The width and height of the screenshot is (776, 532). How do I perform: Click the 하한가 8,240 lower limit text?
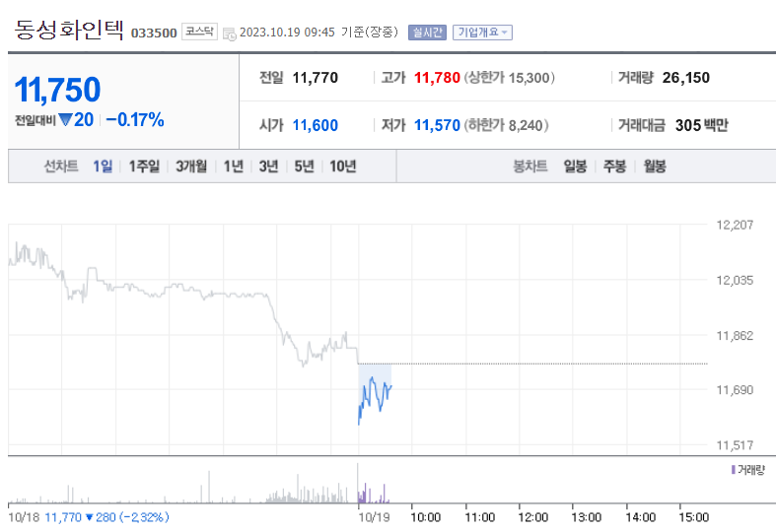click(506, 125)
